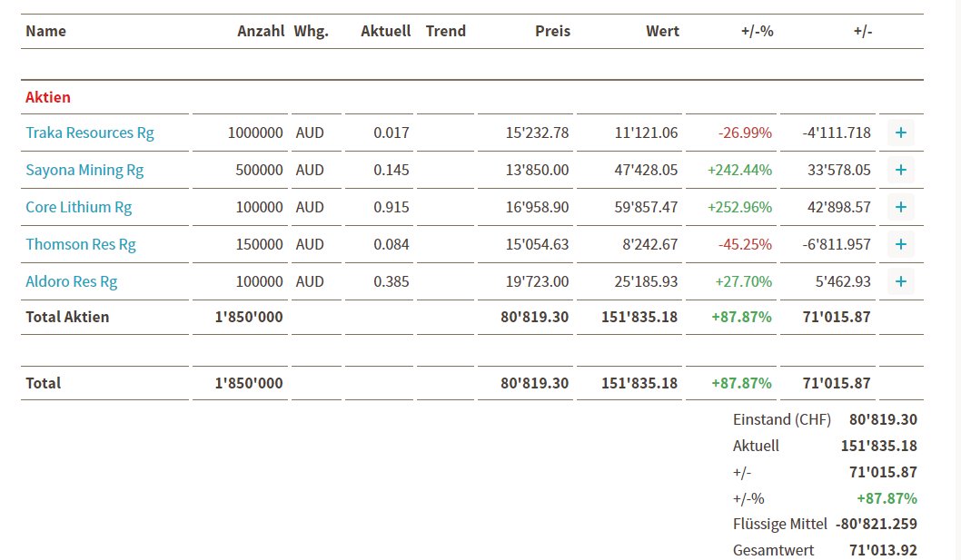The height and width of the screenshot is (560, 961).
Task: Expand Sayona Mining row with plus icon
Action: [900, 170]
